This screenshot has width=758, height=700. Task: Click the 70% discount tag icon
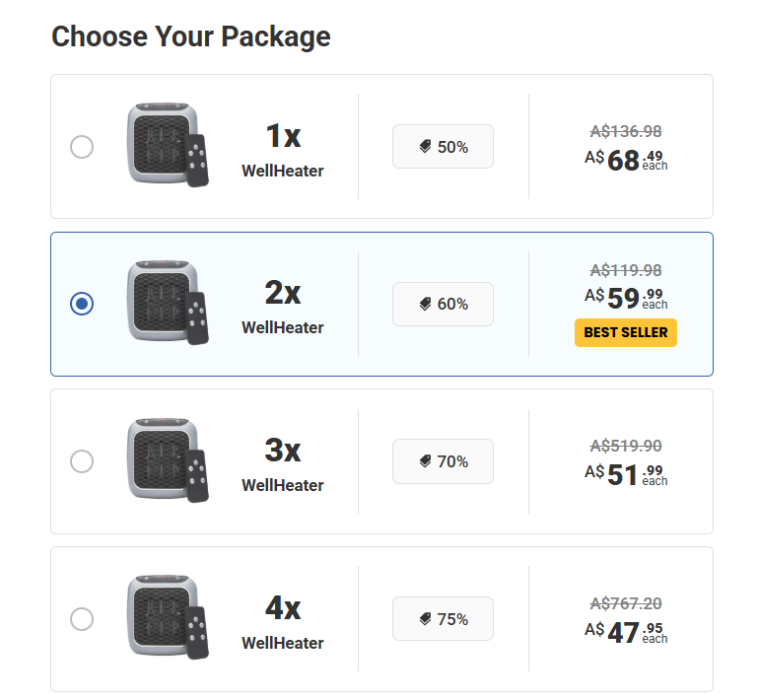point(426,461)
